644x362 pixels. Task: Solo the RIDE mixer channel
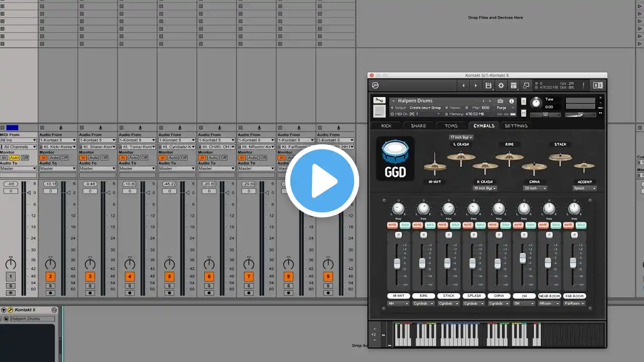click(430, 225)
